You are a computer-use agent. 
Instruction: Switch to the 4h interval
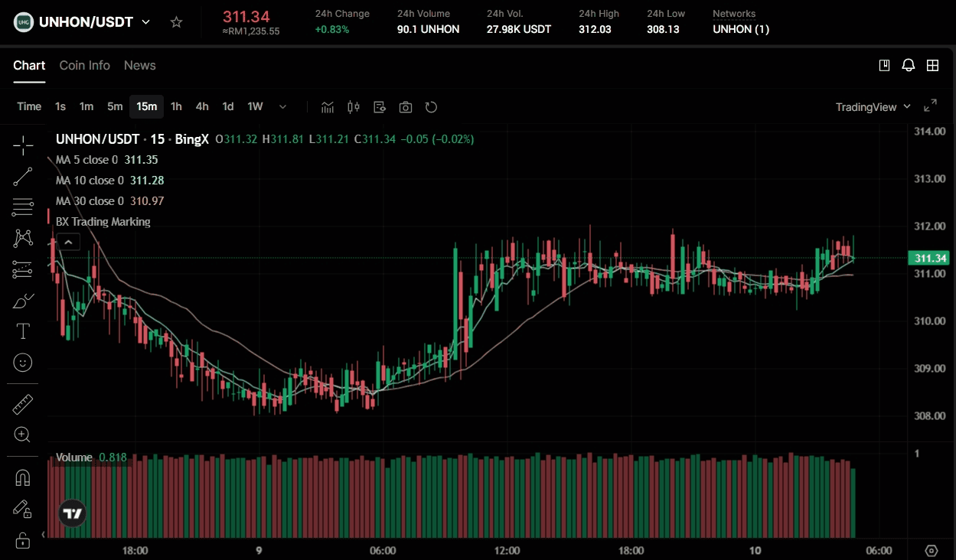[x=202, y=107]
